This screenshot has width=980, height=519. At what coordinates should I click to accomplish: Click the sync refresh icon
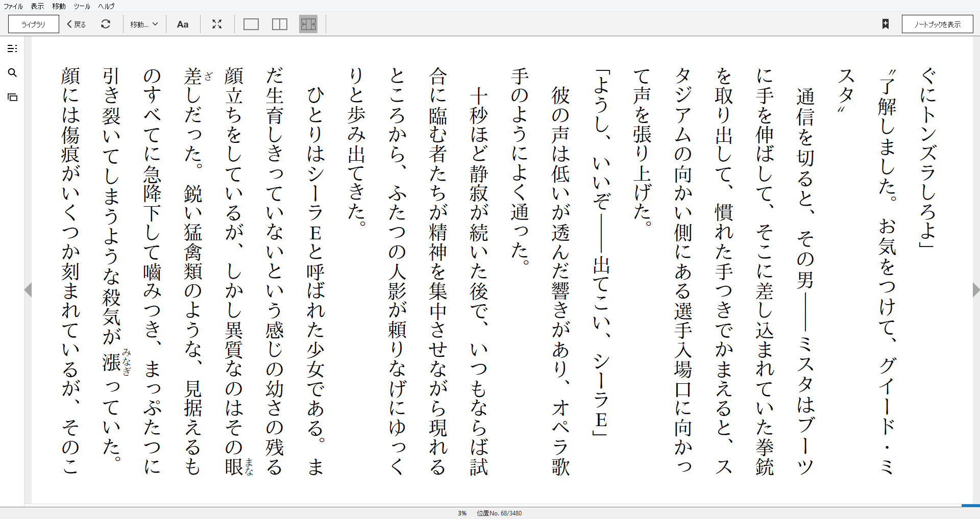tap(106, 24)
